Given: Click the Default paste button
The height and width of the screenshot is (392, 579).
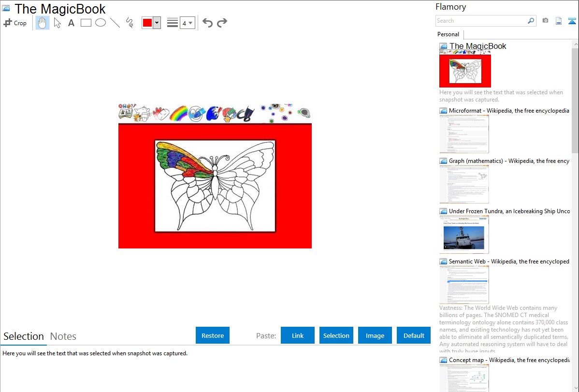Looking at the screenshot, I should (x=414, y=335).
